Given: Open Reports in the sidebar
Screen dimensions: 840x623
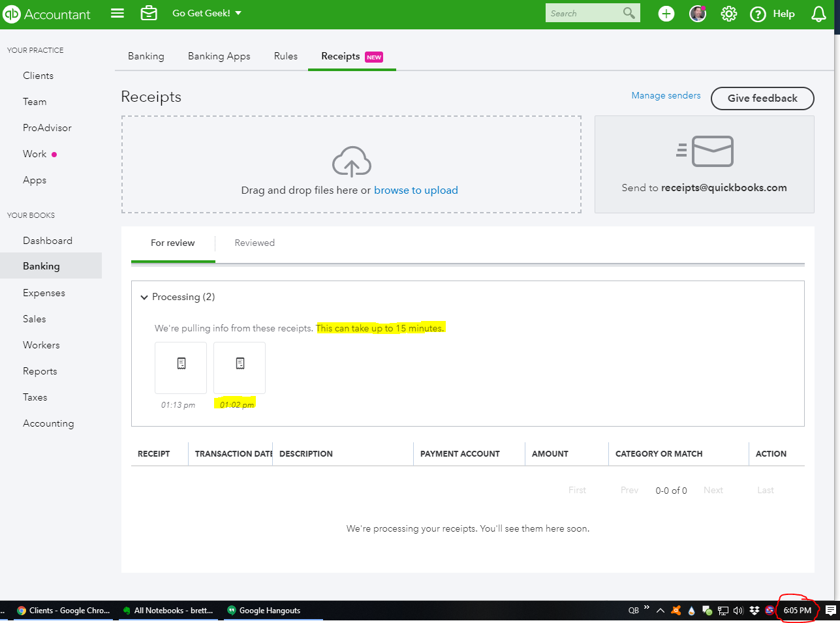Looking at the screenshot, I should pos(40,371).
